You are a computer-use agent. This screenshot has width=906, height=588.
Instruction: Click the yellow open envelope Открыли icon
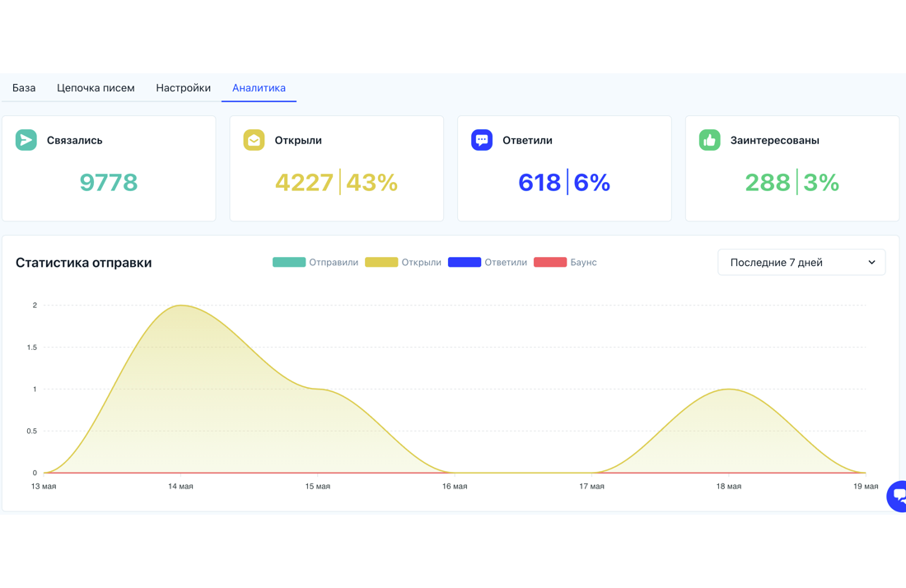(254, 140)
